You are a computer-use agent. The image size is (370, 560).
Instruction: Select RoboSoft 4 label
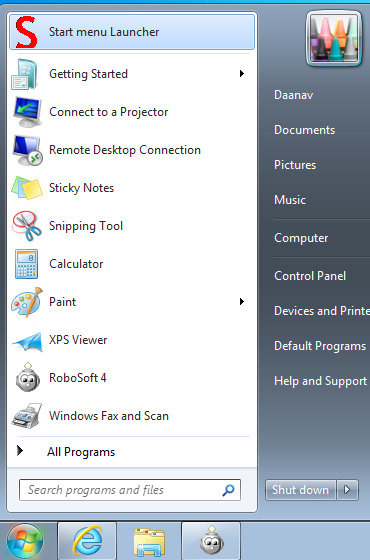pyautogui.click(x=78, y=378)
